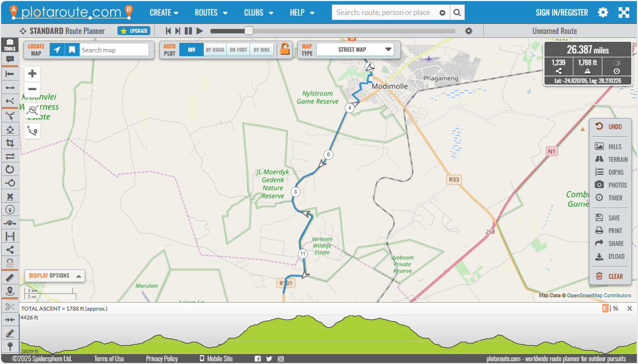The image size is (638, 364).
Task: Set auto plot to By Bike
Action: coord(262,50)
